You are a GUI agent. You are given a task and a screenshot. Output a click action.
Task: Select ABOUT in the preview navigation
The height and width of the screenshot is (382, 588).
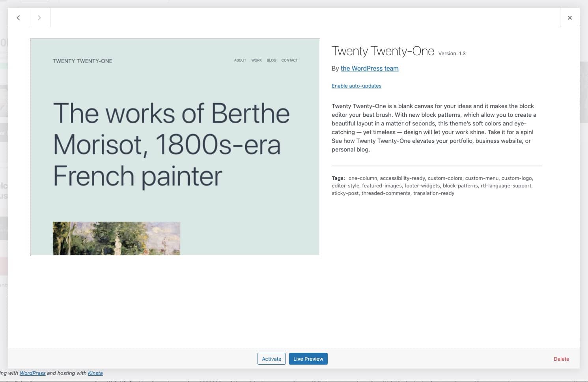coord(240,60)
